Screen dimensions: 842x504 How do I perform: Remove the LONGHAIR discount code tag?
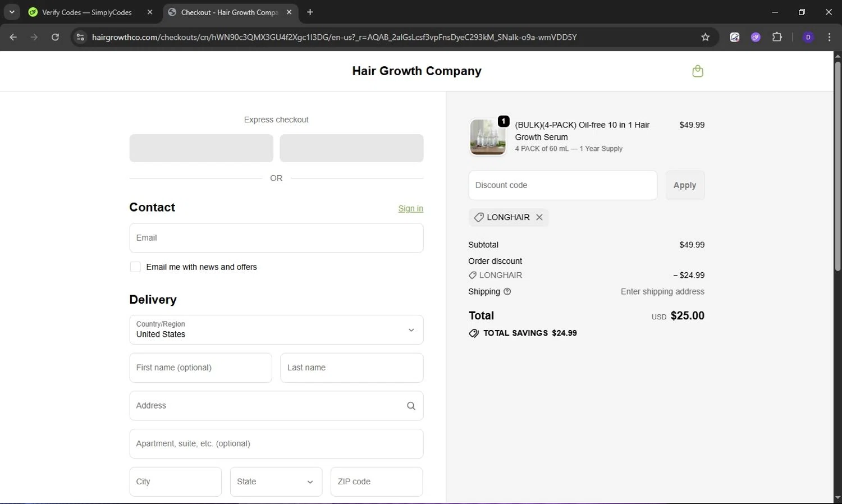pos(539,217)
